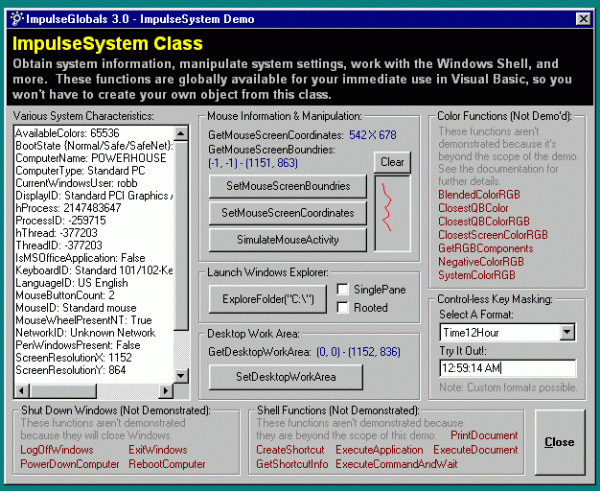The image size is (600, 491).
Task: Clear the mouse drawing with Clear button
Action: [392, 162]
